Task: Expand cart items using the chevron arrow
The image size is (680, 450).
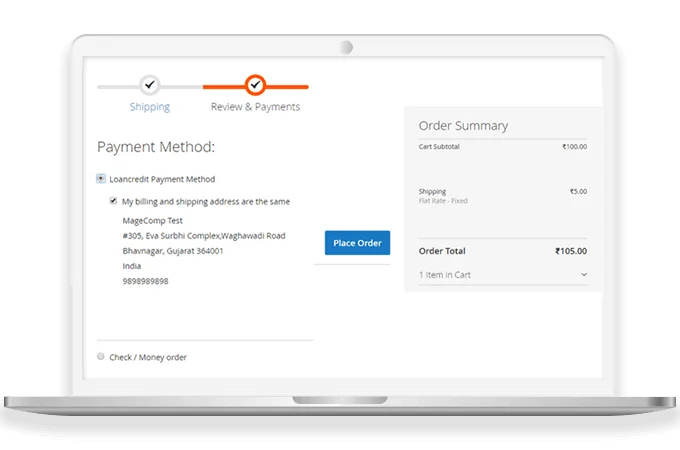Action: pos(583,275)
